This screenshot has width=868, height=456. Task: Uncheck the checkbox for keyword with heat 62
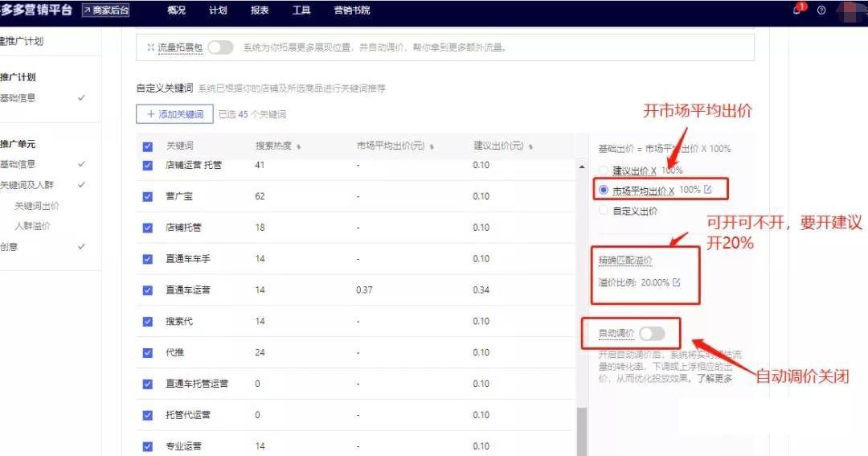pyautogui.click(x=147, y=196)
